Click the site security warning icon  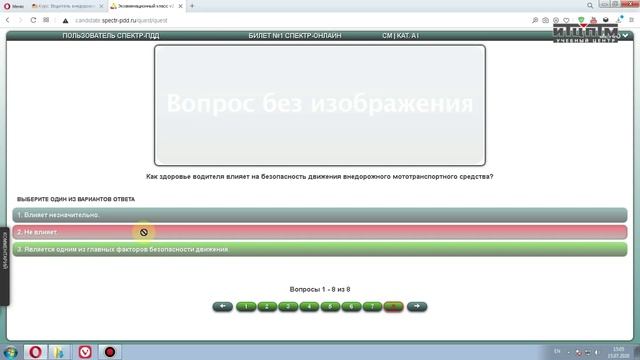pos(65,20)
